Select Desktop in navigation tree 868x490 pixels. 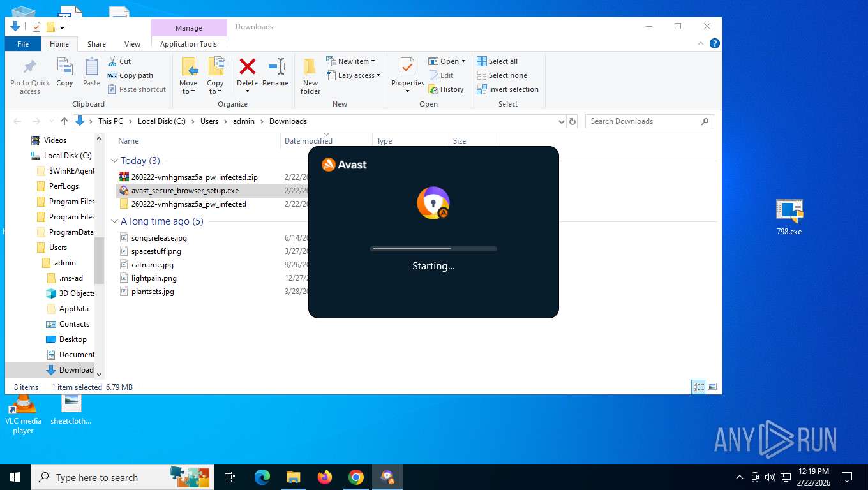pos(73,339)
